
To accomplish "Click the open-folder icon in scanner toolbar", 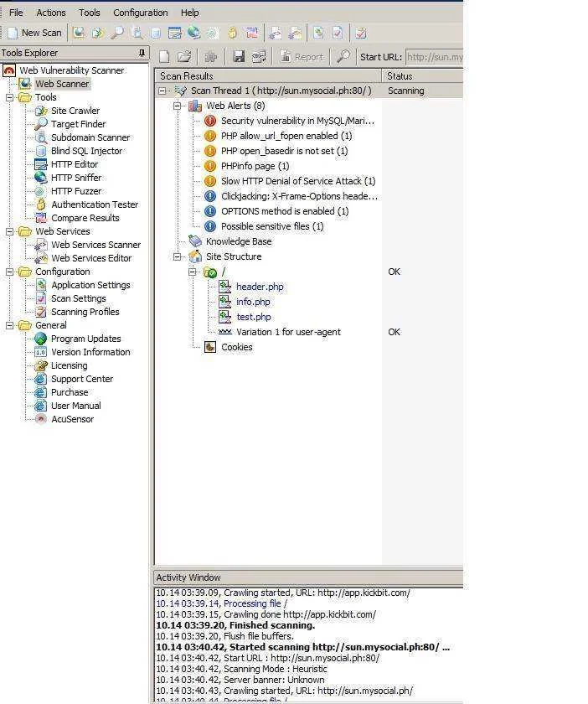I will [184, 57].
